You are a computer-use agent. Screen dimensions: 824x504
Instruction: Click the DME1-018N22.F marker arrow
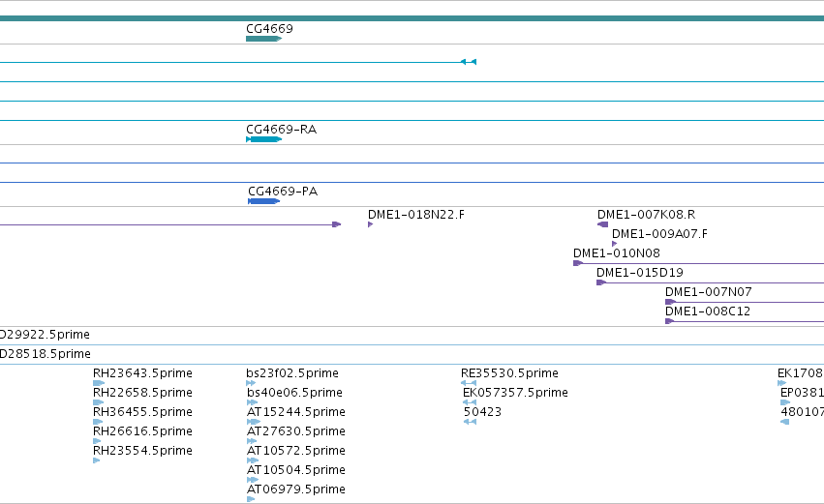371,224
